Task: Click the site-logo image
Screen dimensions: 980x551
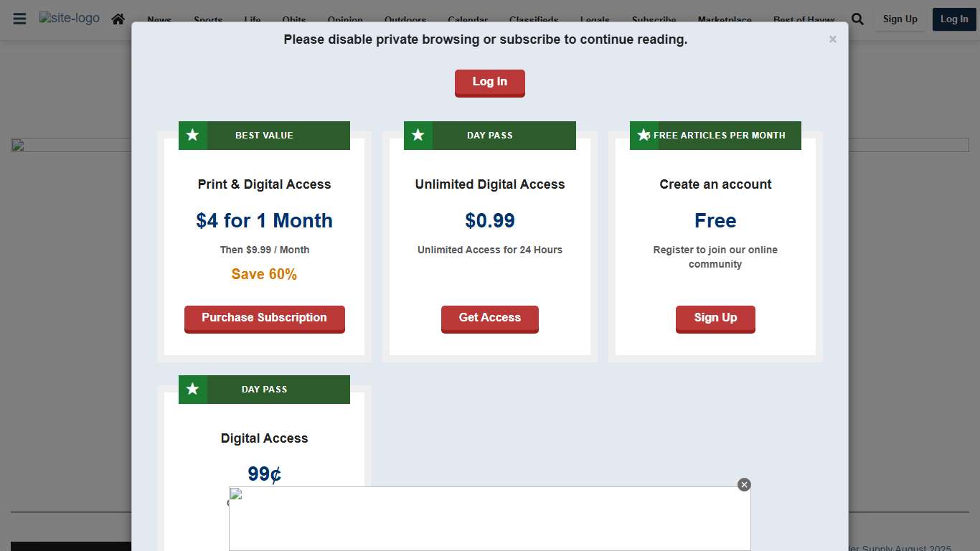Action: (x=70, y=18)
